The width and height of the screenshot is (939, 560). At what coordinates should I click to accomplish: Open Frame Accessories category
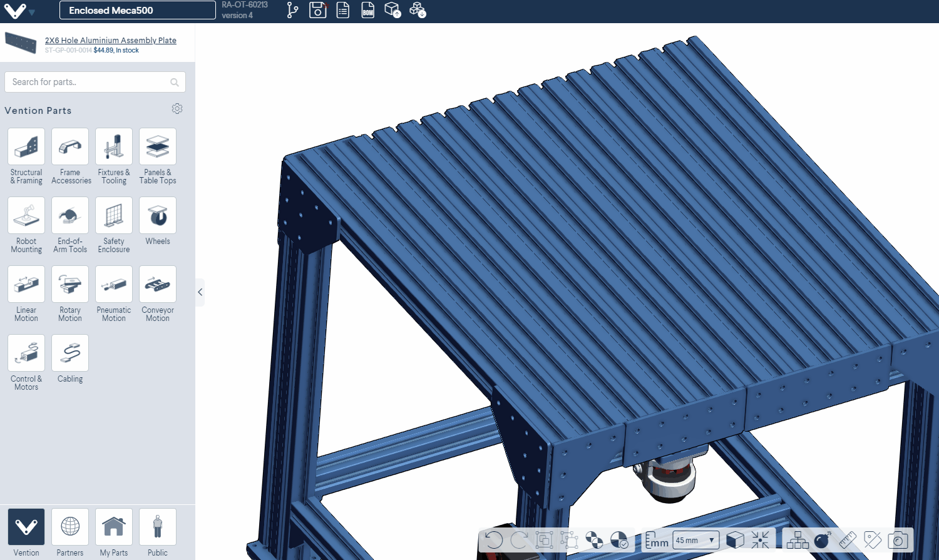tap(70, 156)
